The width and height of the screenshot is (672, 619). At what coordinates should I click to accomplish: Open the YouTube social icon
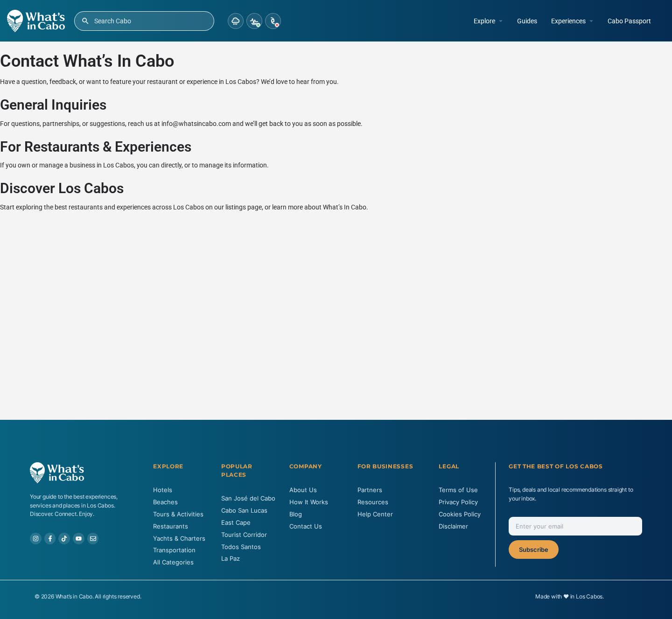tap(78, 538)
